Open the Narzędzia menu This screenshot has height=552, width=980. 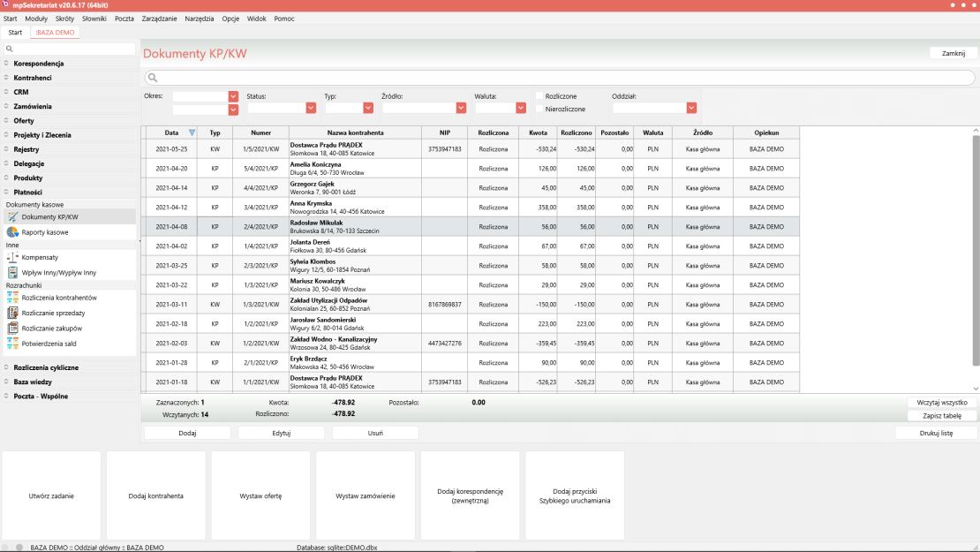point(200,19)
